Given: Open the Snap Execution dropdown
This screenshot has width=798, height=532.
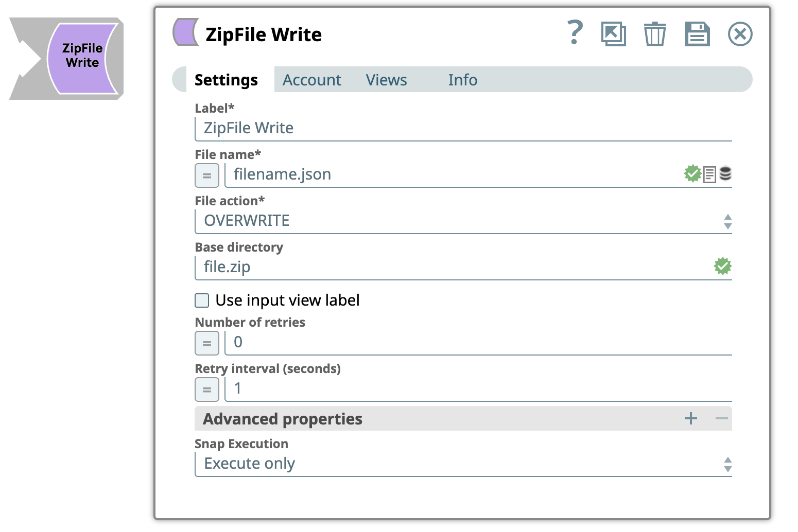Looking at the screenshot, I should pos(462,464).
